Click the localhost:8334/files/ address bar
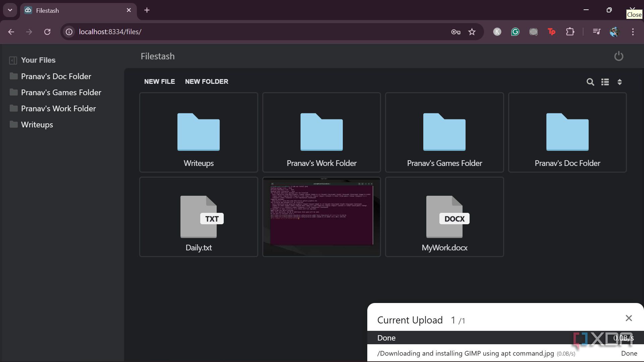Viewport: 644px width, 362px height. coord(110,32)
